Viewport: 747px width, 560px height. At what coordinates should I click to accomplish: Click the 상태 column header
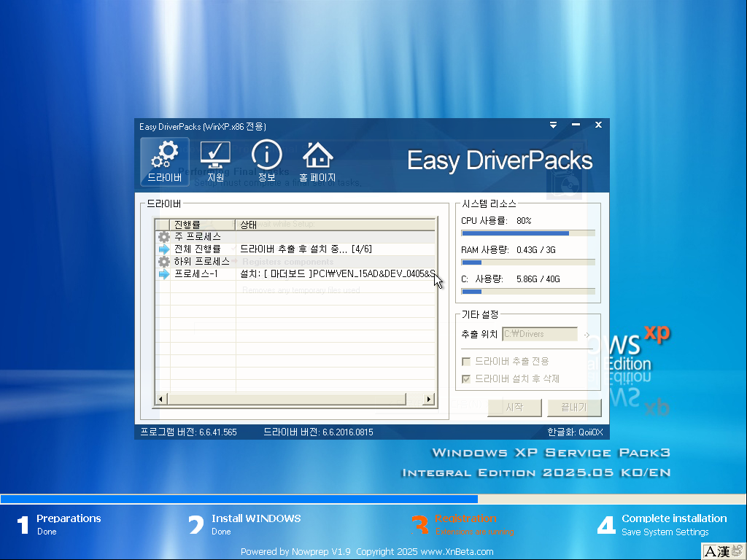pos(336,225)
